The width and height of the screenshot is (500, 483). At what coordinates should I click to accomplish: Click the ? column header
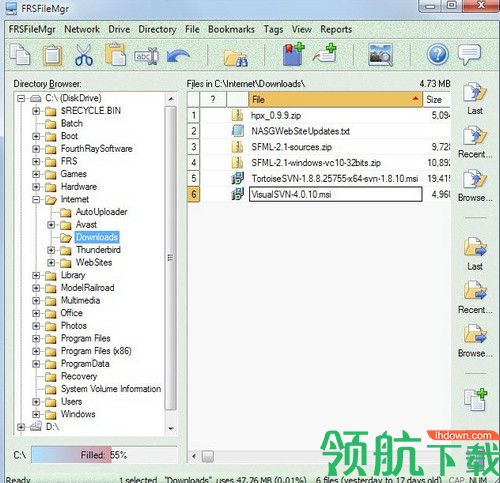coord(213,99)
